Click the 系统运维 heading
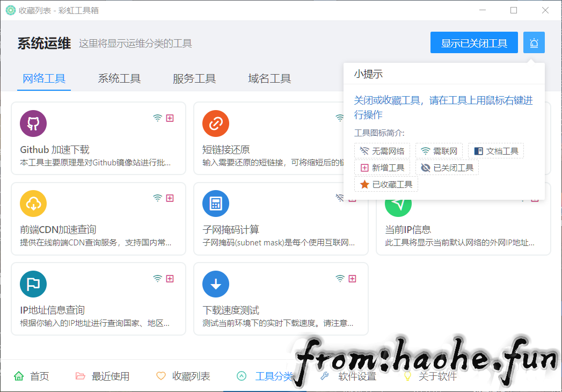The image size is (562, 392). pyautogui.click(x=44, y=43)
